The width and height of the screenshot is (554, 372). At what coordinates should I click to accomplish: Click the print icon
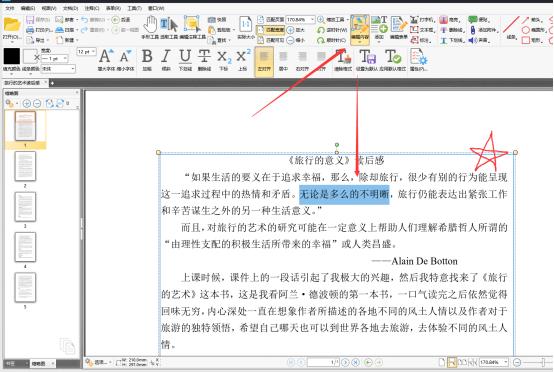point(30,30)
